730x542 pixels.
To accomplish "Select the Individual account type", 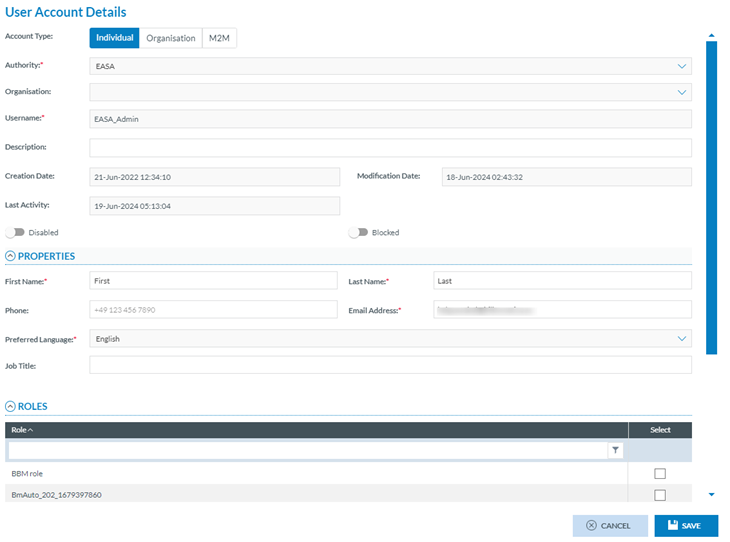I will [114, 38].
